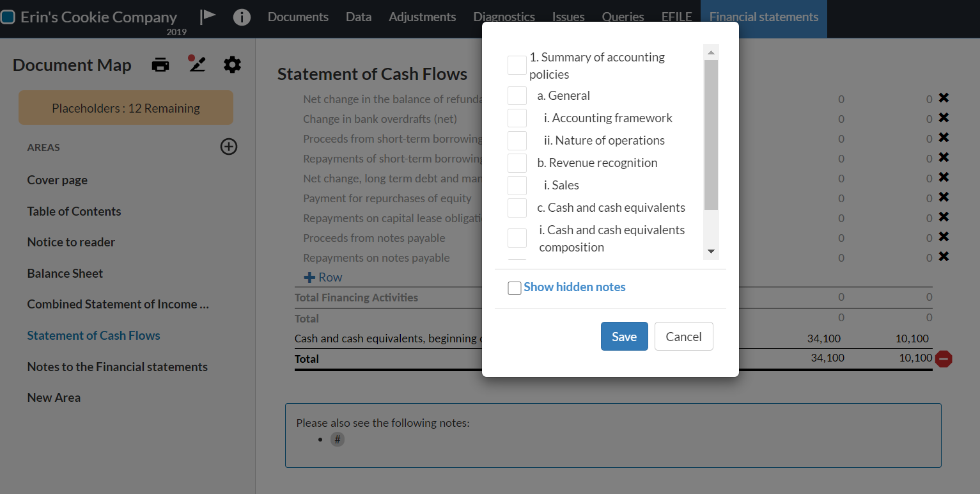
Task: Remove the Total row with the red minus icon
Action: 944,359
